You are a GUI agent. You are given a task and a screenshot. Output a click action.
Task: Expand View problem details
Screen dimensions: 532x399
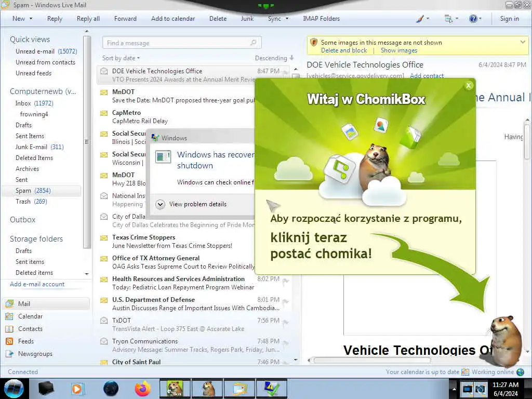coord(191,204)
